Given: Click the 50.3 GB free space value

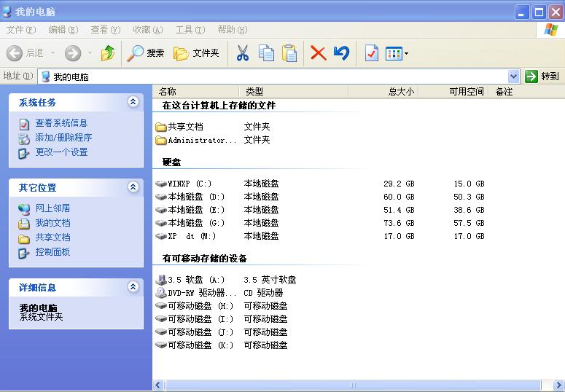Looking at the screenshot, I should click(x=469, y=197).
